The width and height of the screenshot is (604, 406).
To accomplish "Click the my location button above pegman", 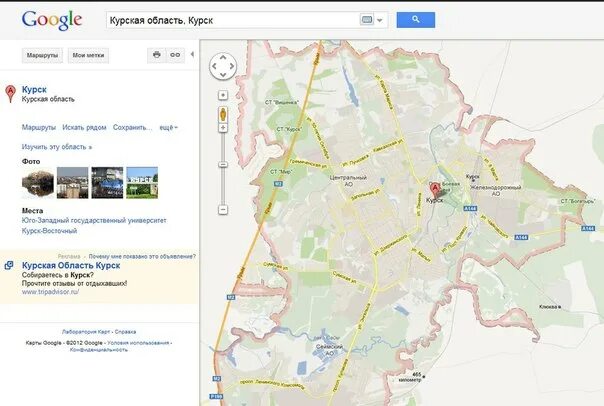I will [x=223, y=95].
